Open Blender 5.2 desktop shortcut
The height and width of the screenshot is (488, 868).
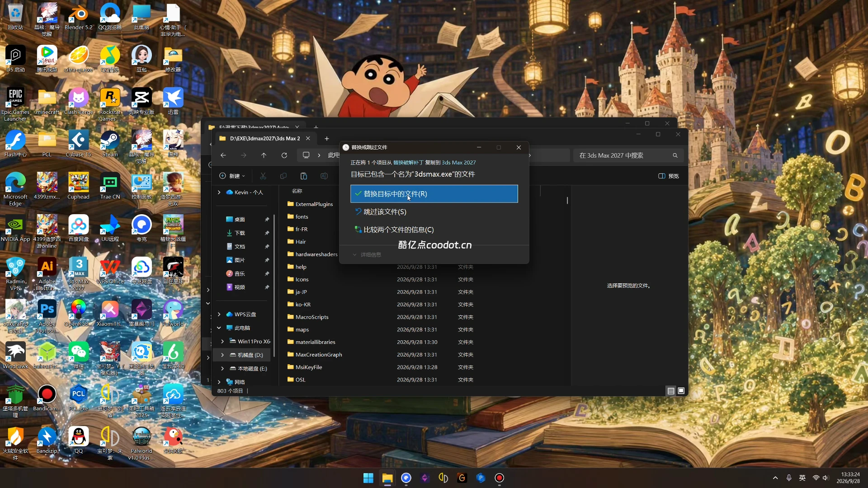pyautogui.click(x=78, y=17)
